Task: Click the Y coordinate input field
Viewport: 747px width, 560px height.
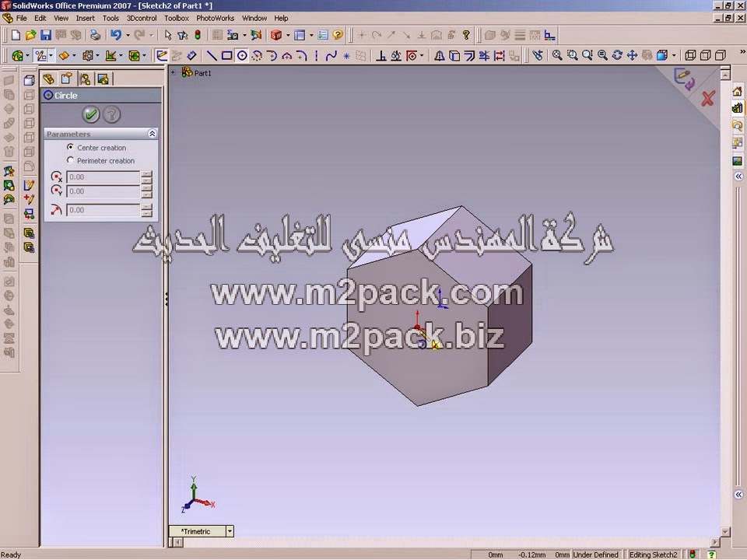Action: pyautogui.click(x=103, y=191)
